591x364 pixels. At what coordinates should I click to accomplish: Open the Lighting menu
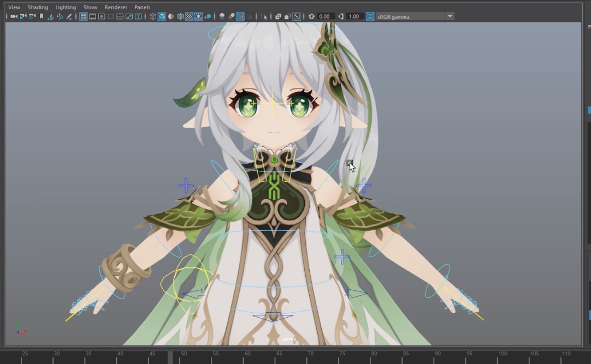pos(66,7)
